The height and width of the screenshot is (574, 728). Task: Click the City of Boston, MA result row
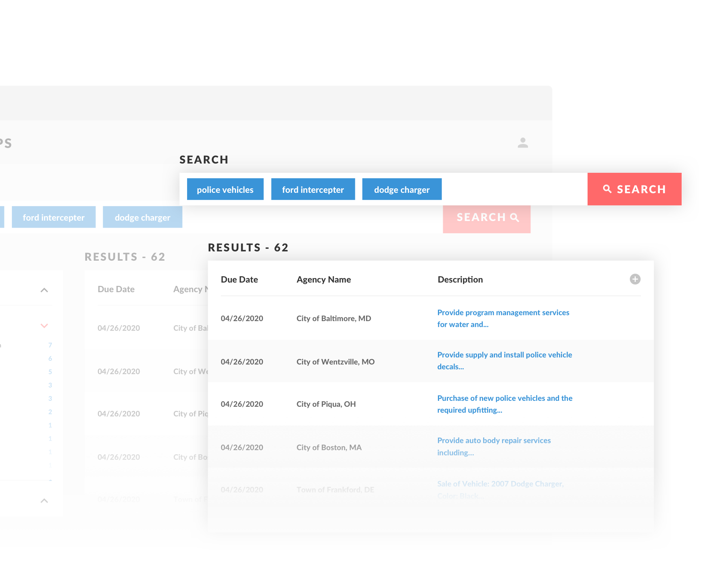click(x=430, y=447)
